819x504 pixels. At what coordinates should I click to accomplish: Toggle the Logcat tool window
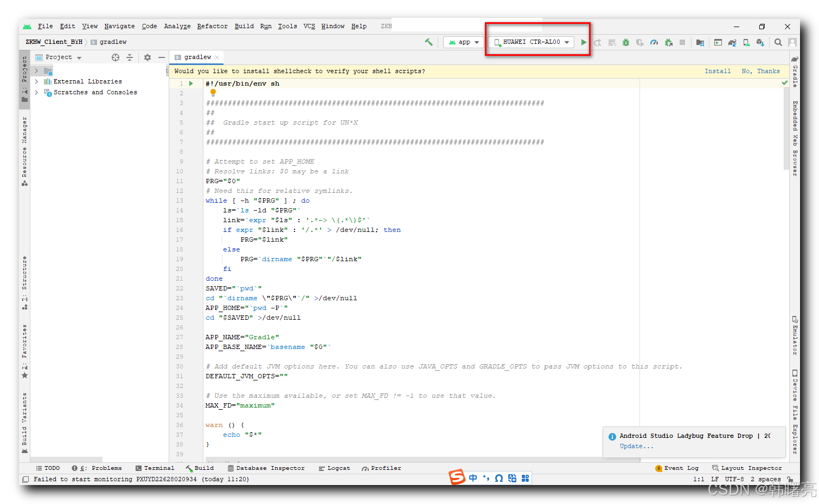click(335, 468)
